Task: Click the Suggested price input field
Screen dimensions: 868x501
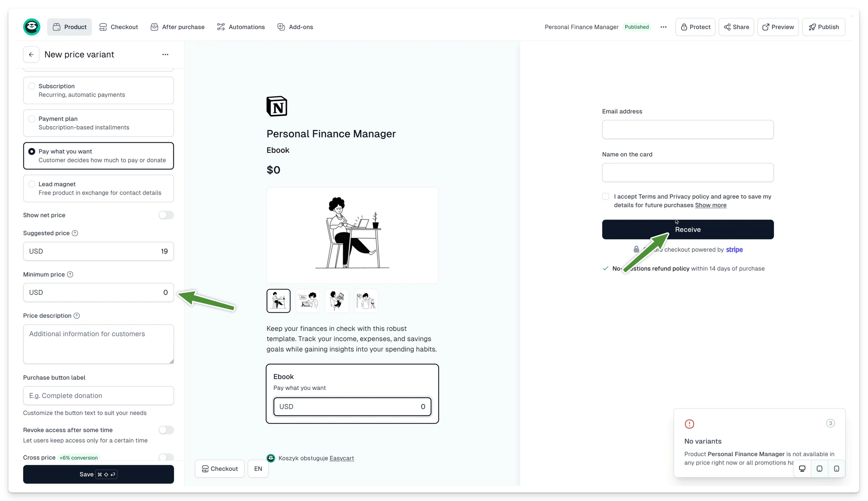Action: 98,251
